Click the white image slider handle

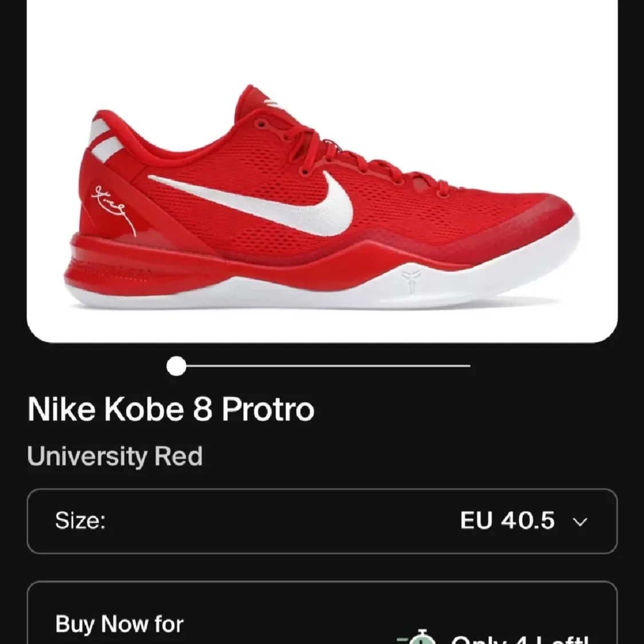(177, 366)
